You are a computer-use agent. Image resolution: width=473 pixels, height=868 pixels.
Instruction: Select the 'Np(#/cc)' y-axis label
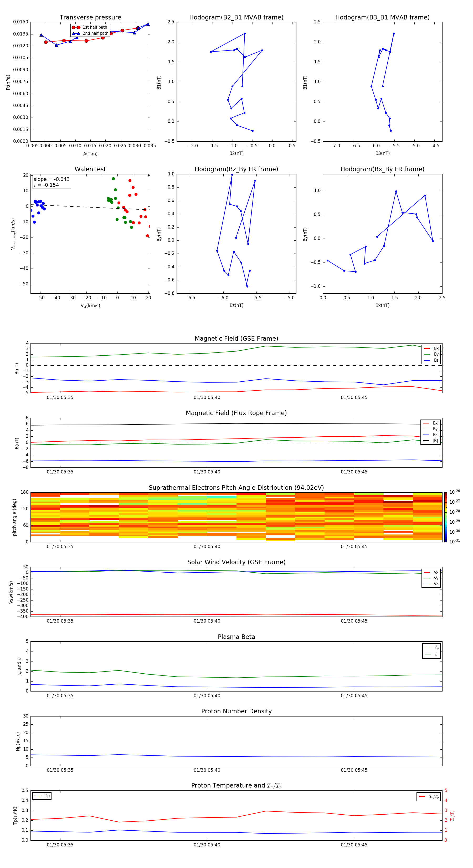(x=18, y=741)
